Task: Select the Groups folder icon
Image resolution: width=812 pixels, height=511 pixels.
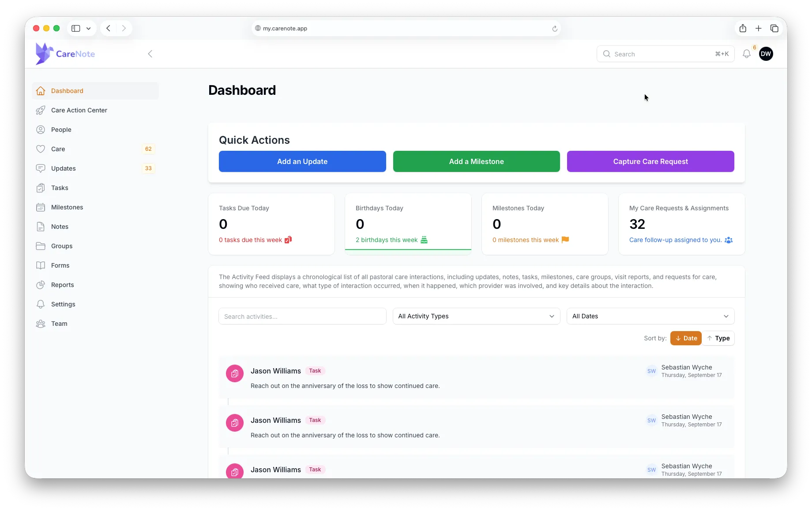Action: coord(41,246)
